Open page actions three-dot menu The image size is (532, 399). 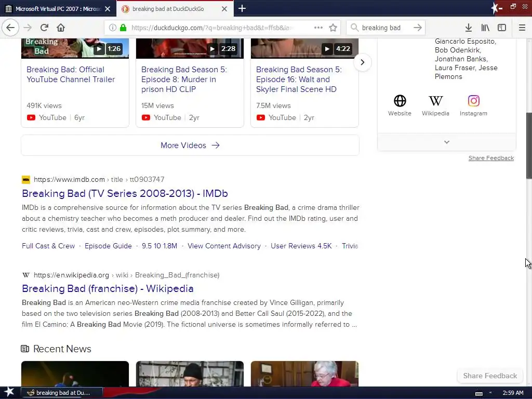318,28
